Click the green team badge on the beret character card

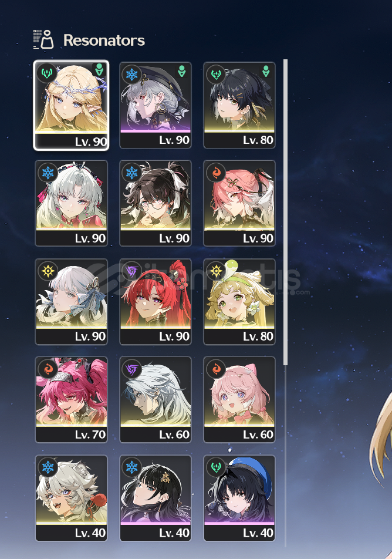182,71
